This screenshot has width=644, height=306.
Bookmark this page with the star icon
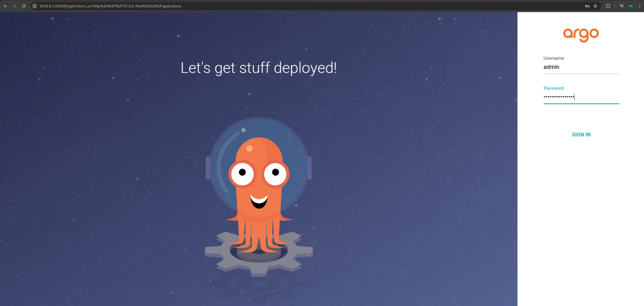(x=595, y=6)
